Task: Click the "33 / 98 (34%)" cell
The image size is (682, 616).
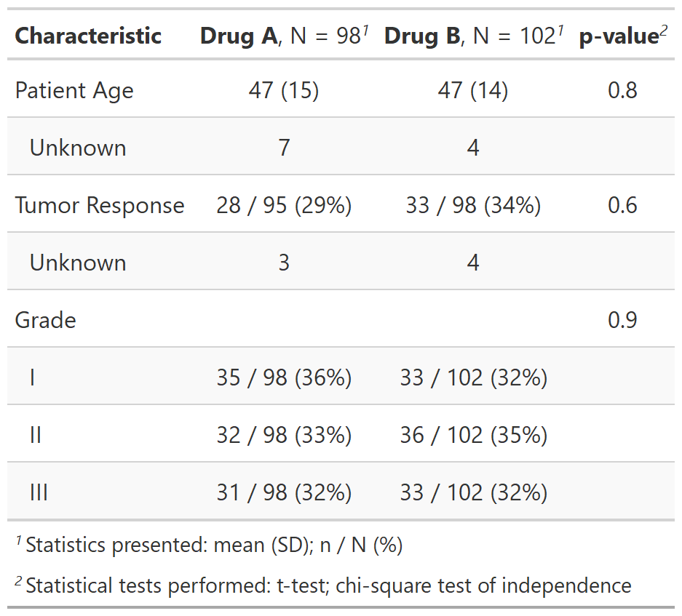Action: (x=473, y=205)
